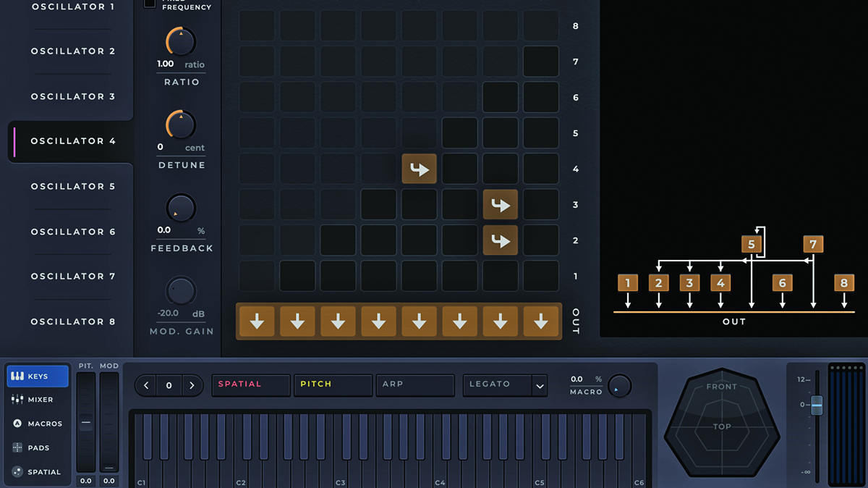Click operator node 3 in algorithm diagram
Viewport: 868px width, 488px height.
point(689,283)
